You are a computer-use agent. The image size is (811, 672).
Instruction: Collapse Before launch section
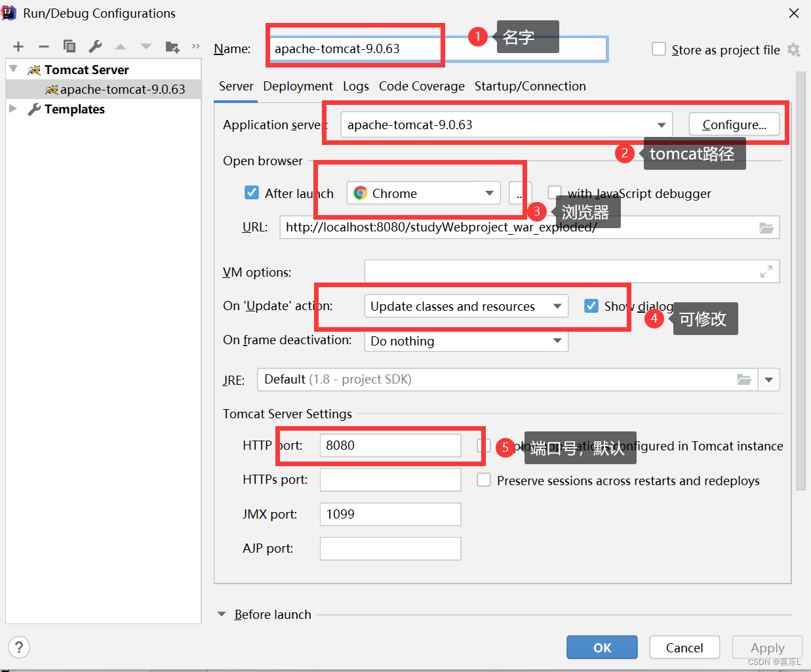click(222, 614)
